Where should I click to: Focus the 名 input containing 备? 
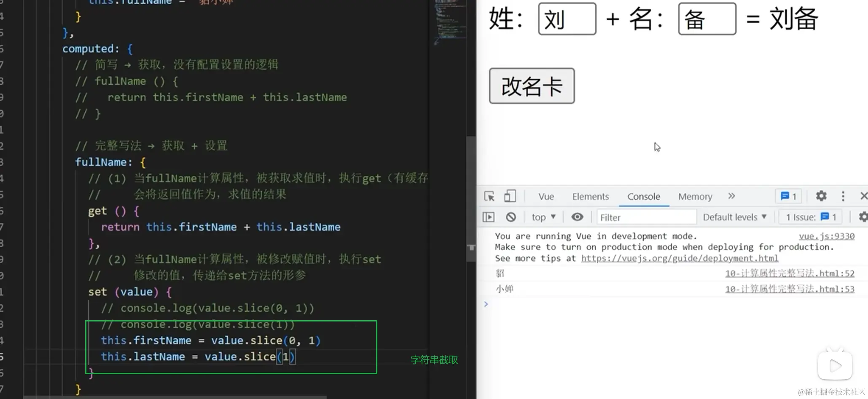[x=707, y=19]
